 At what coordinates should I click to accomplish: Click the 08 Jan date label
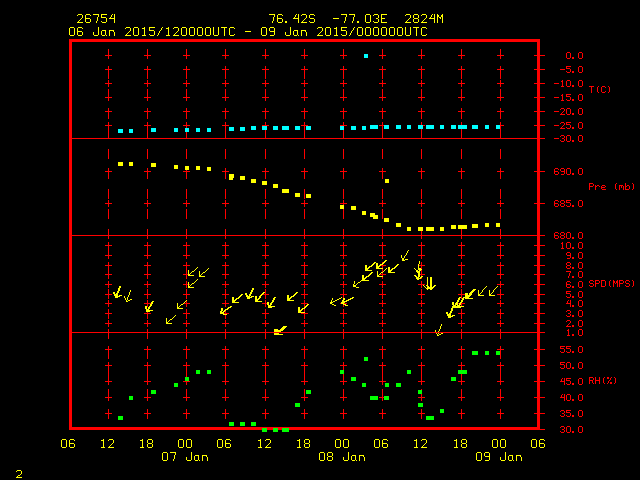(342, 457)
